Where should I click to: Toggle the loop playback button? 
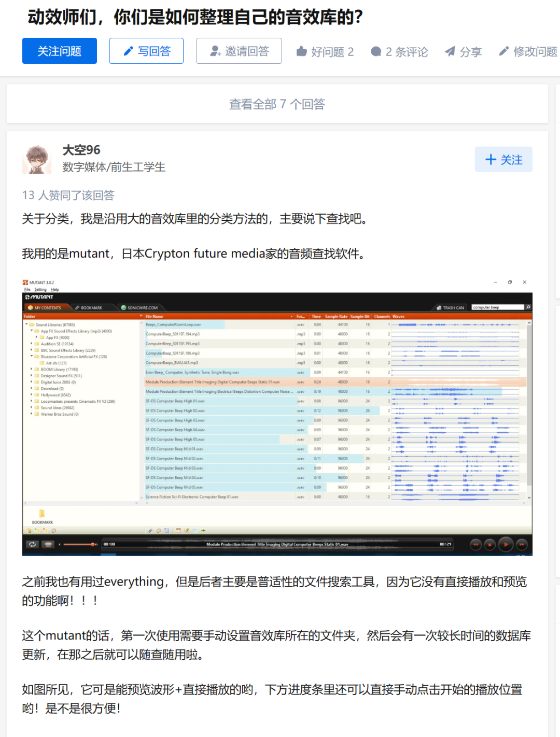coord(33,544)
